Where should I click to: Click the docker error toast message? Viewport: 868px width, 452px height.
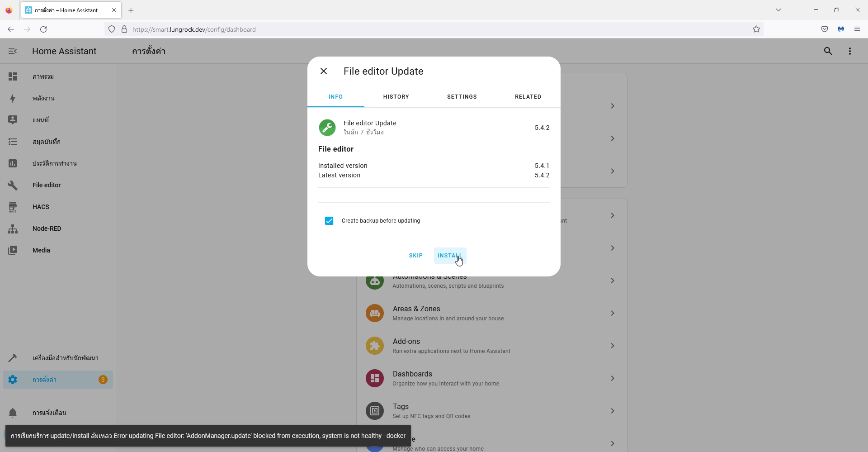208,436
